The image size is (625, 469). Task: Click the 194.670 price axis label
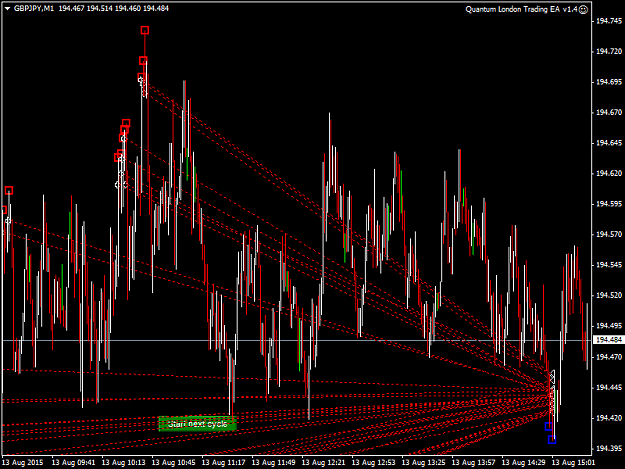click(x=609, y=113)
